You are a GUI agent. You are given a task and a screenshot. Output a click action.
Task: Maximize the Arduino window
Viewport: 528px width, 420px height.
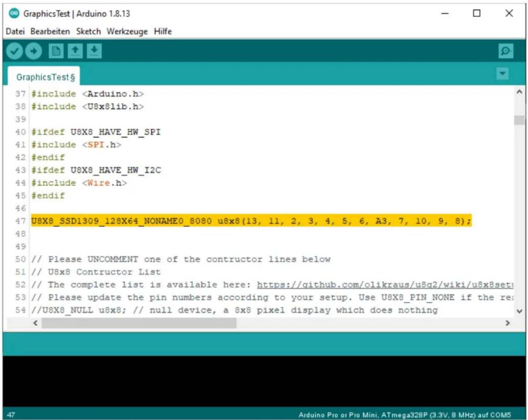pyautogui.click(x=477, y=14)
